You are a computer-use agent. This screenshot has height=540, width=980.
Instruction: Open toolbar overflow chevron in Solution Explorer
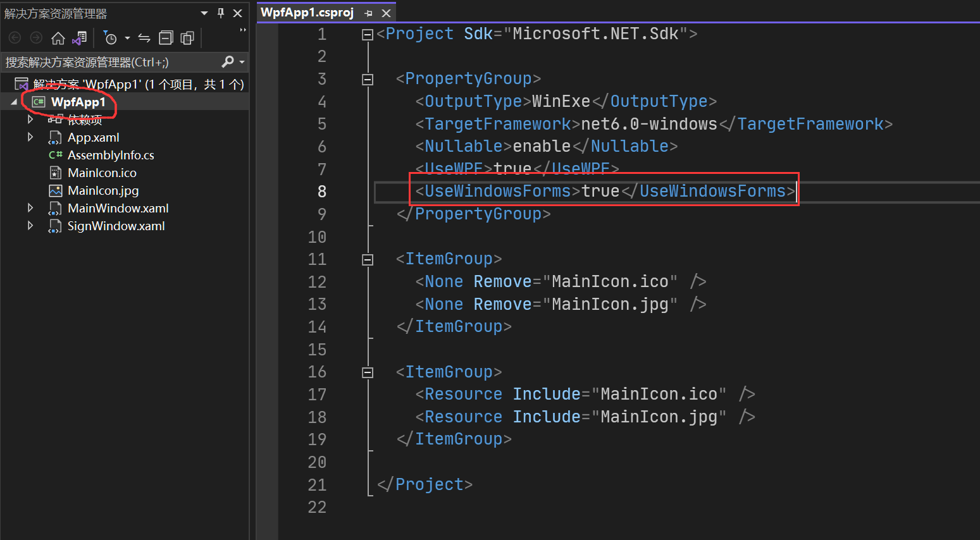click(243, 30)
